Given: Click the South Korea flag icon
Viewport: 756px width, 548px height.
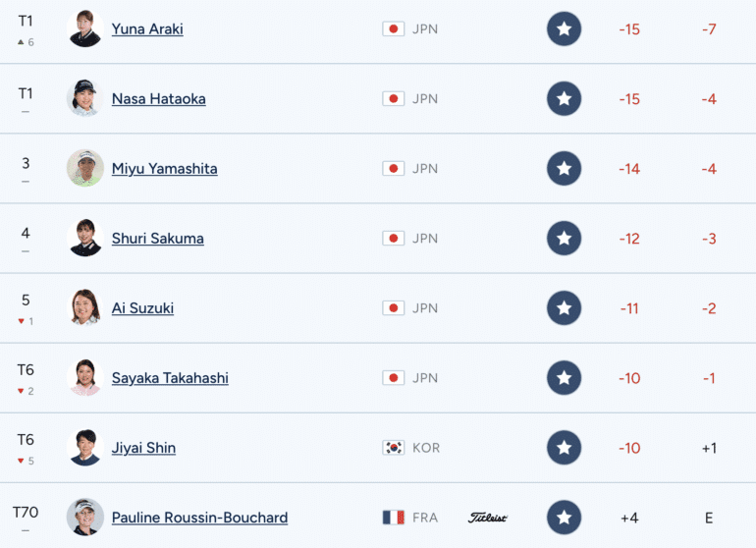Looking at the screenshot, I should (393, 448).
